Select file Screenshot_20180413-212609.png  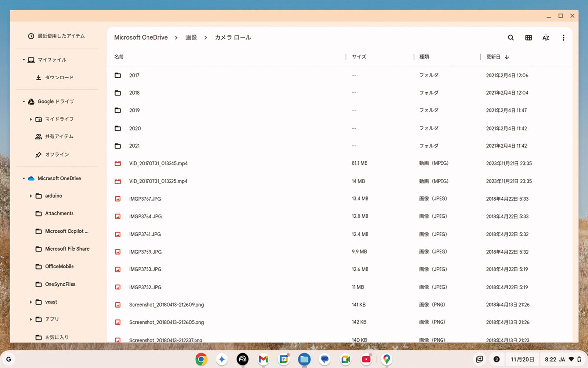coord(340,305)
